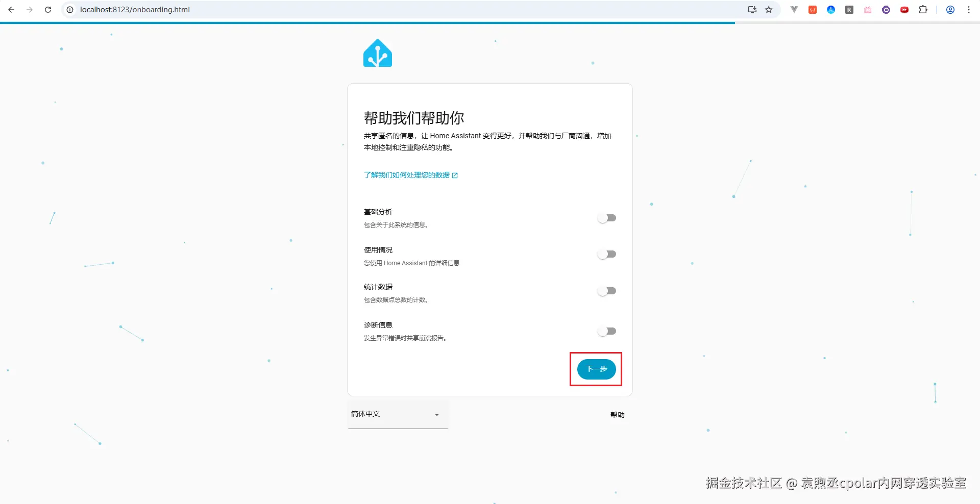The height and width of the screenshot is (504, 980).
Task: Click the 下一步 button
Action: coord(596,369)
